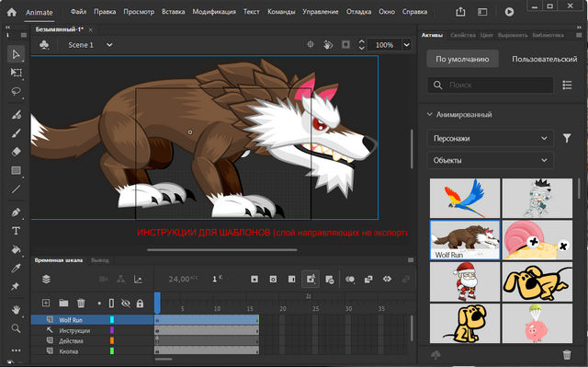This screenshot has width=588, height=367.
Task: Select the Fluid Brush tool
Action: (x=16, y=114)
